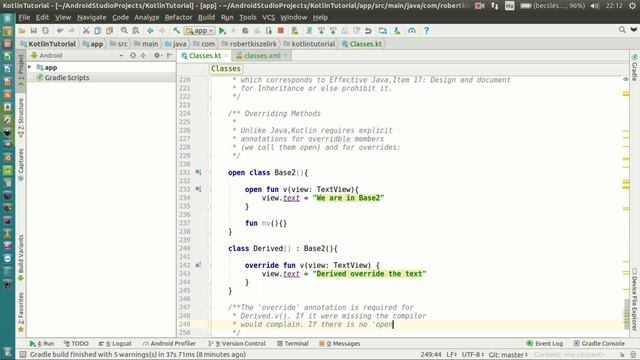Image resolution: width=640 pixels, height=360 pixels.
Task: Click the kotlintutorial breadcrumb folder
Action: pyautogui.click(x=309, y=44)
